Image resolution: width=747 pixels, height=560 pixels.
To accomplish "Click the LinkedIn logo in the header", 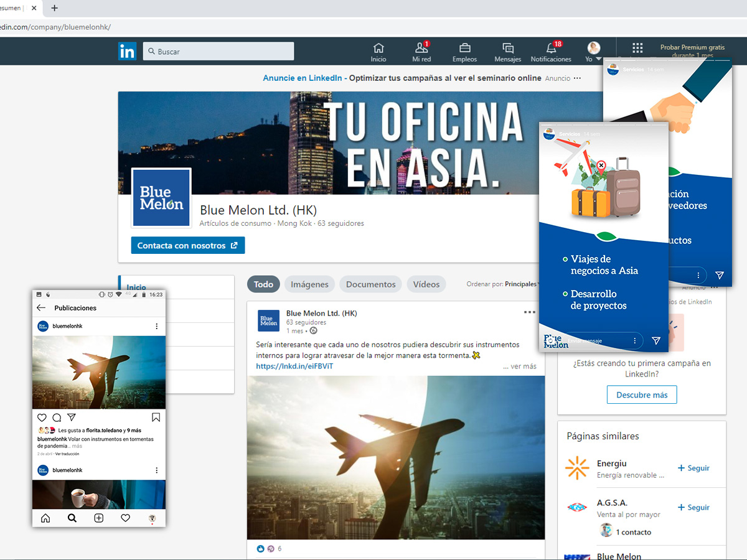I will [x=127, y=51].
